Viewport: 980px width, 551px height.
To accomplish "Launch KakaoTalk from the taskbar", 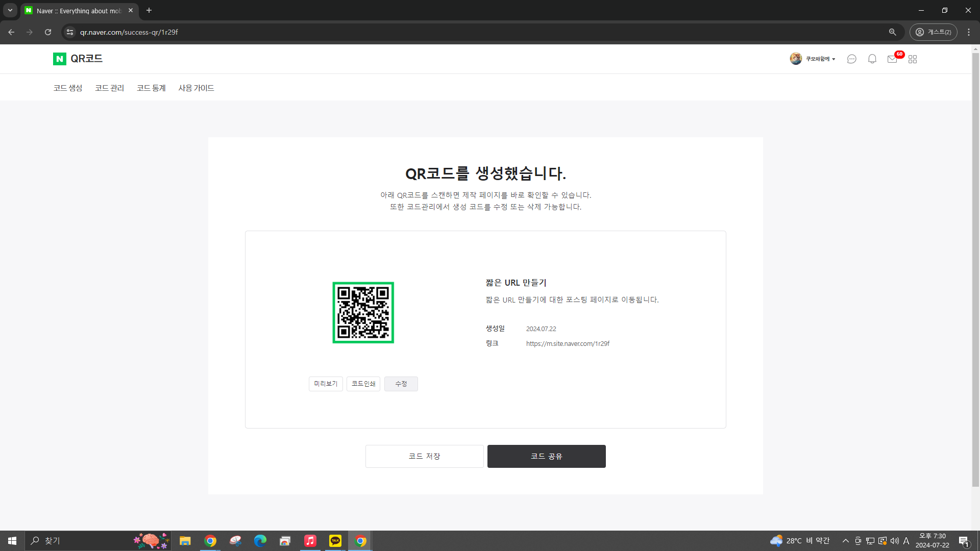I will click(335, 540).
